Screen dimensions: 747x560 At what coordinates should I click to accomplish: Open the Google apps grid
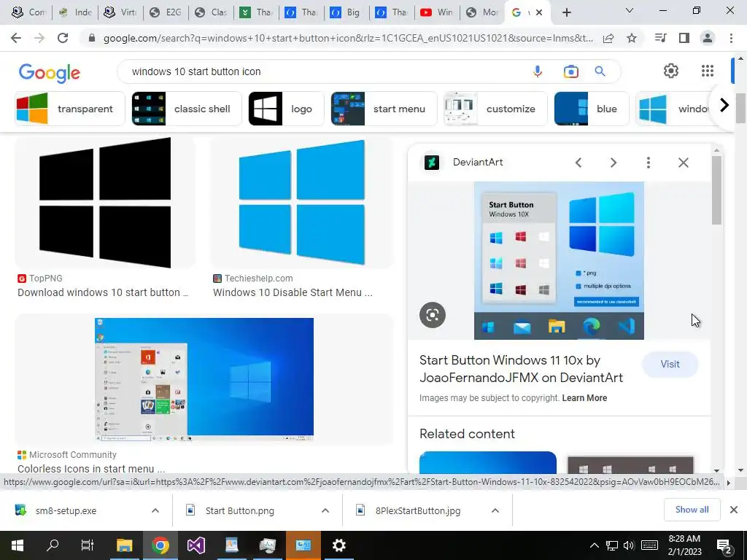708,71
